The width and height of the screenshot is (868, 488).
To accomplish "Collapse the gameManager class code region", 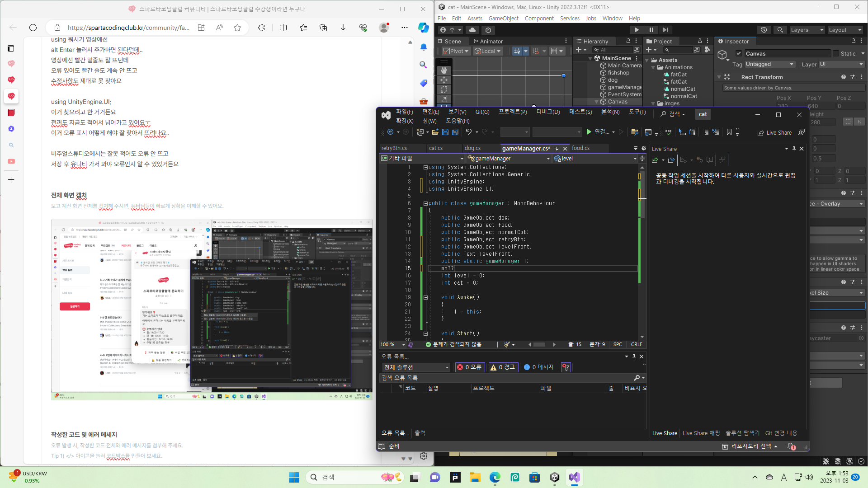I will pyautogui.click(x=425, y=203).
